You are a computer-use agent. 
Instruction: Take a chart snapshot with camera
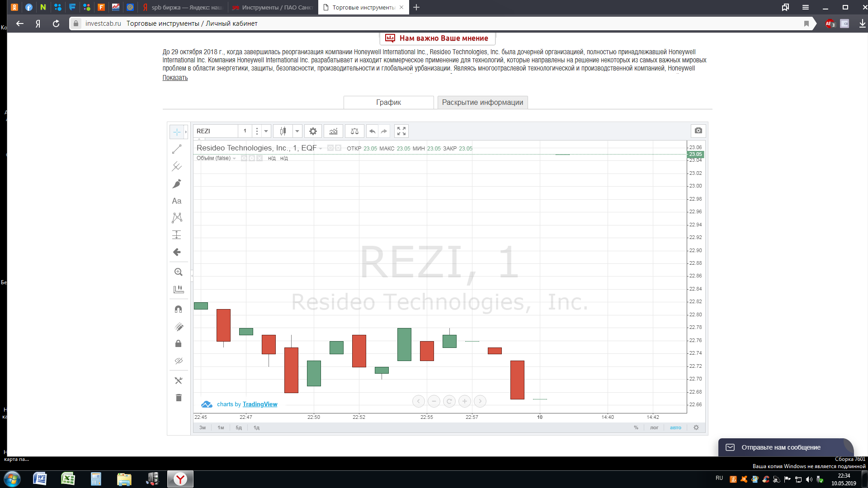click(698, 131)
